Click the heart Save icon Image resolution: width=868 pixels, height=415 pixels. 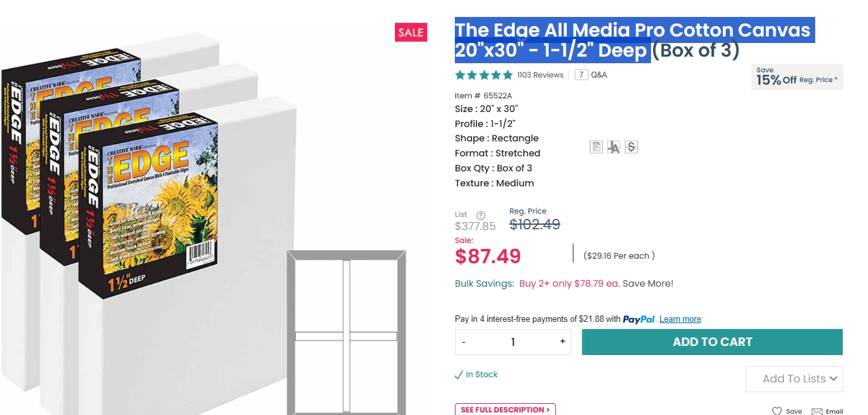click(777, 411)
